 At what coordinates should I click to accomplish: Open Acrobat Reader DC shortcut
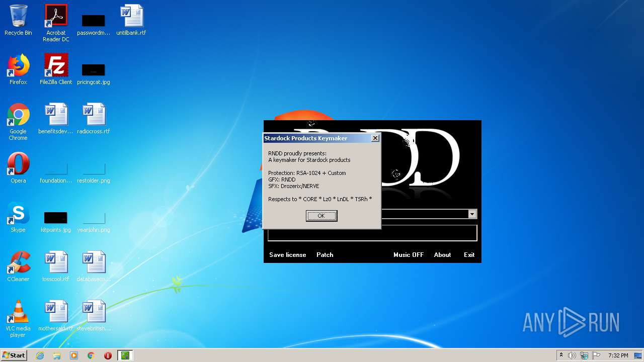56,23
